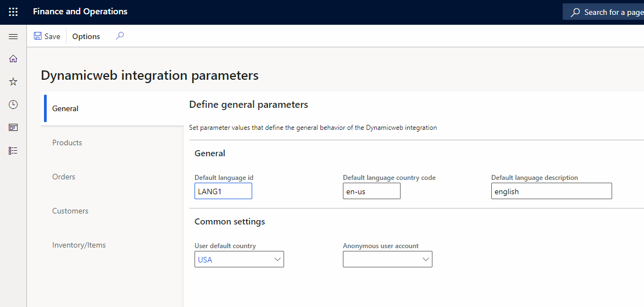The width and height of the screenshot is (644, 307).
Task: Open Modules list icon in sidebar
Action: (13, 150)
